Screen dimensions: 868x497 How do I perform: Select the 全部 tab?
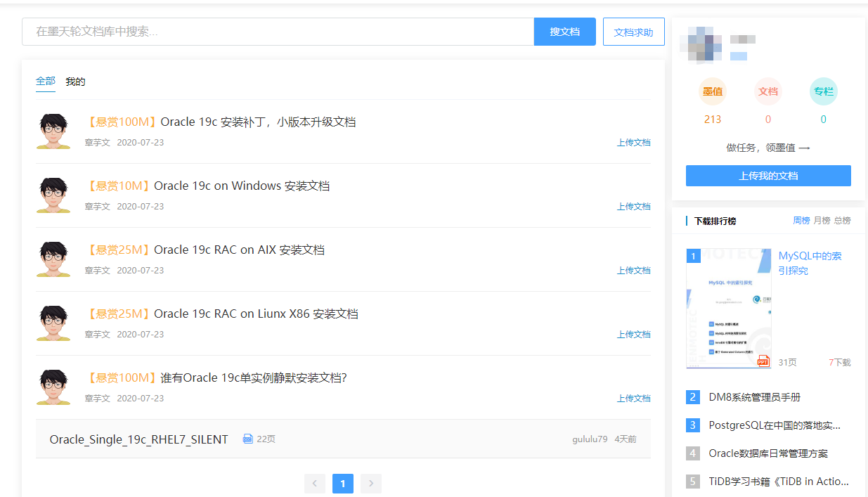(45, 81)
